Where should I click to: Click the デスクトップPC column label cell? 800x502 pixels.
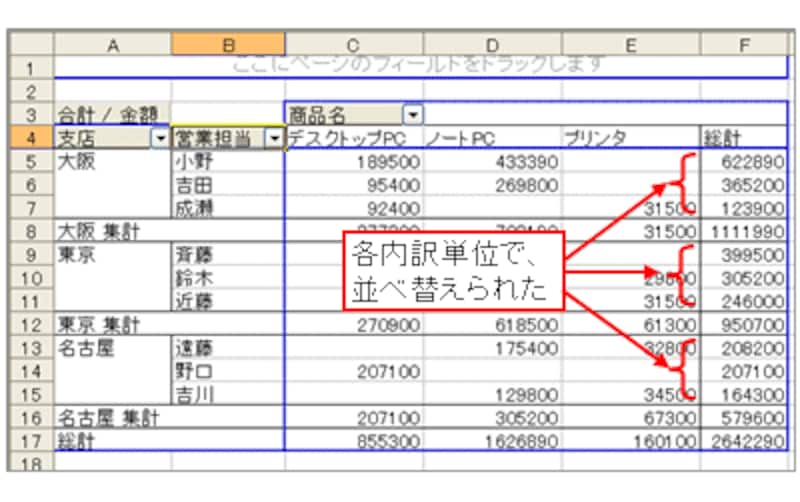point(354,139)
